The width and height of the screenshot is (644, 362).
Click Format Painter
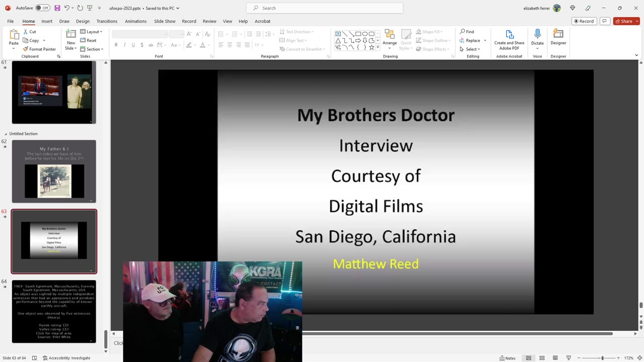tap(39, 49)
